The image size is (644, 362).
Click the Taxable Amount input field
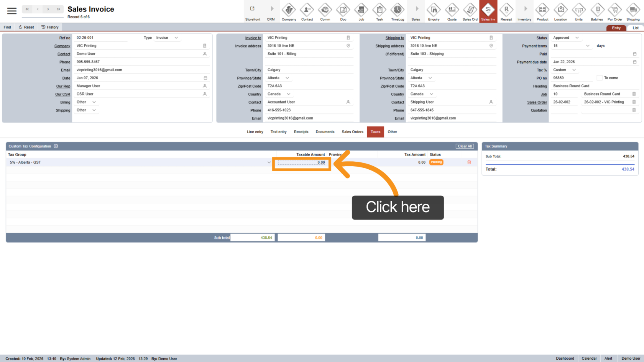(302, 162)
